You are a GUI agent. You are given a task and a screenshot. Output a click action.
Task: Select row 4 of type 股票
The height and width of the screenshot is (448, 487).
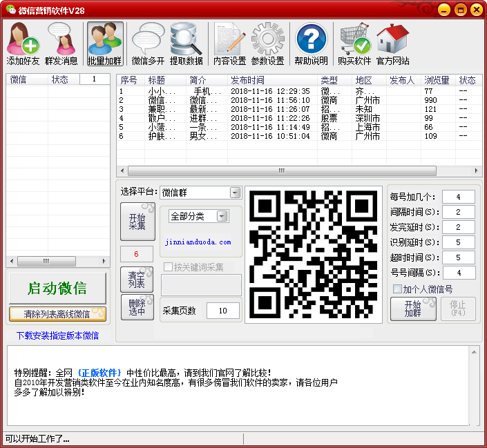(299, 118)
